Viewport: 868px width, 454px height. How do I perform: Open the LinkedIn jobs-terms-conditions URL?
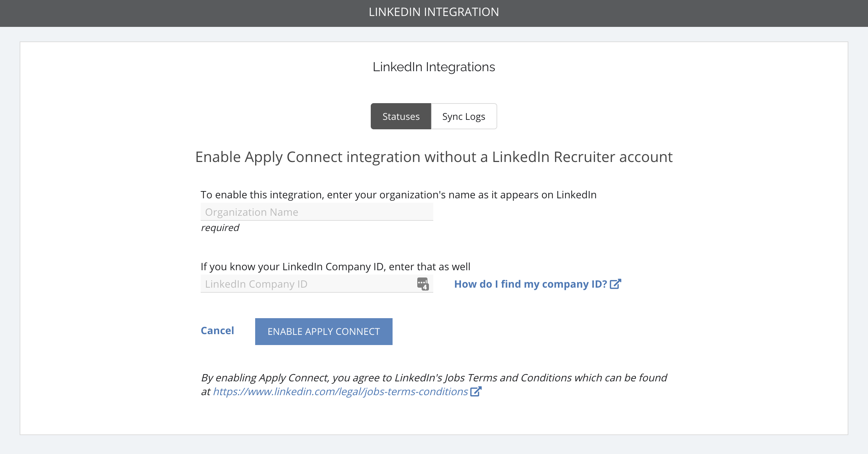tap(340, 392)
